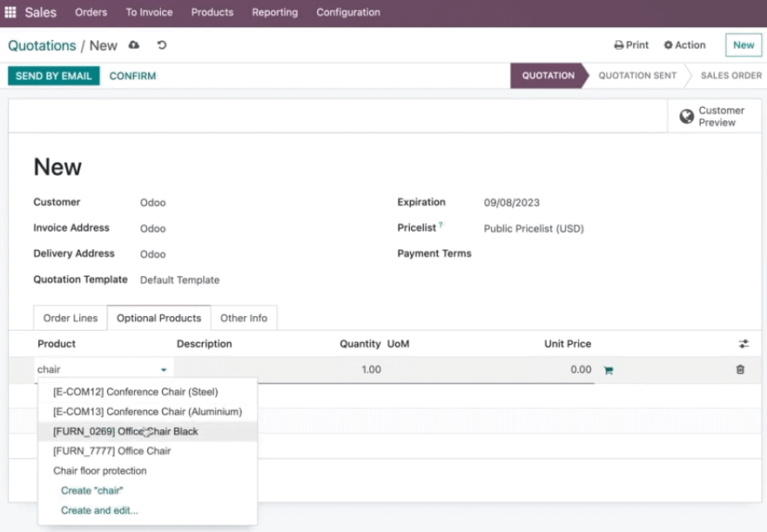Click the Pricelist help question mark
767x532 pixels.
click(441, 225)
